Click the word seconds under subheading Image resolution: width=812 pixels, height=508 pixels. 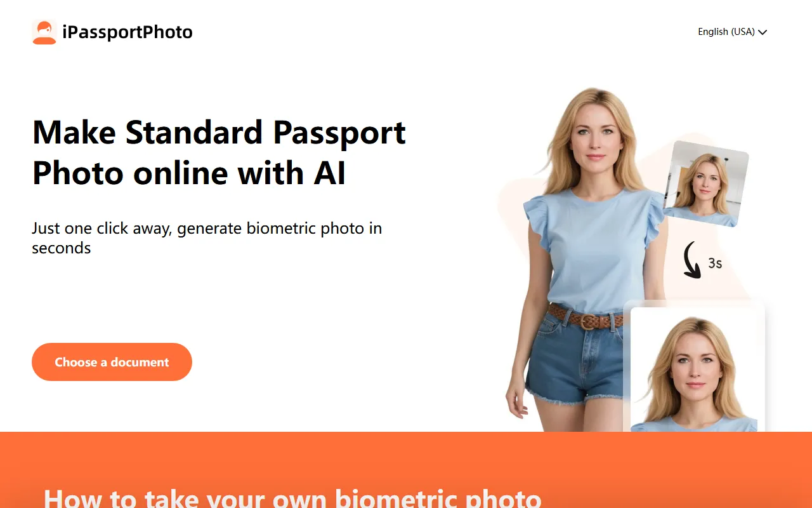click(62, 248)
